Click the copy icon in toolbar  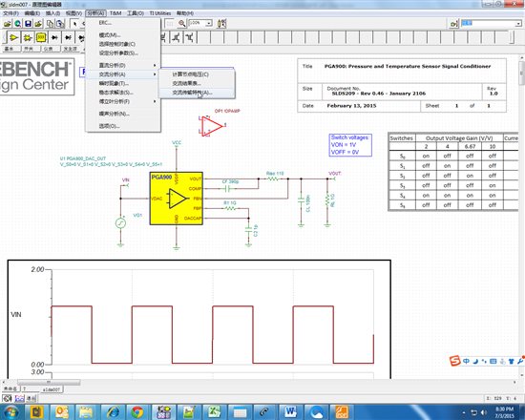[50, 24]
